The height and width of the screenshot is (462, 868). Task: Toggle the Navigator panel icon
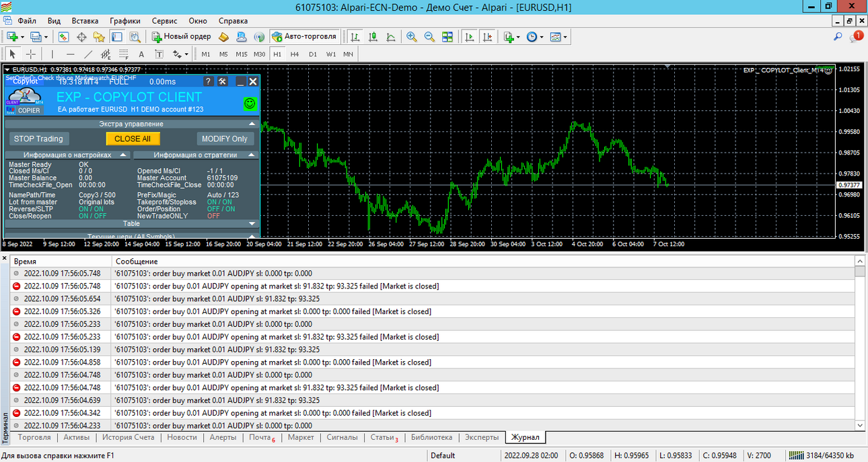[x=100, y=36]
